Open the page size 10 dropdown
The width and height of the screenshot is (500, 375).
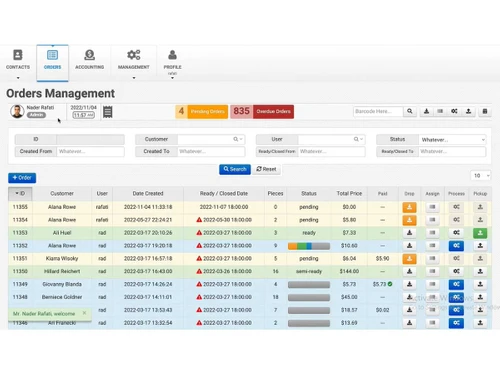tap(480, 176)
